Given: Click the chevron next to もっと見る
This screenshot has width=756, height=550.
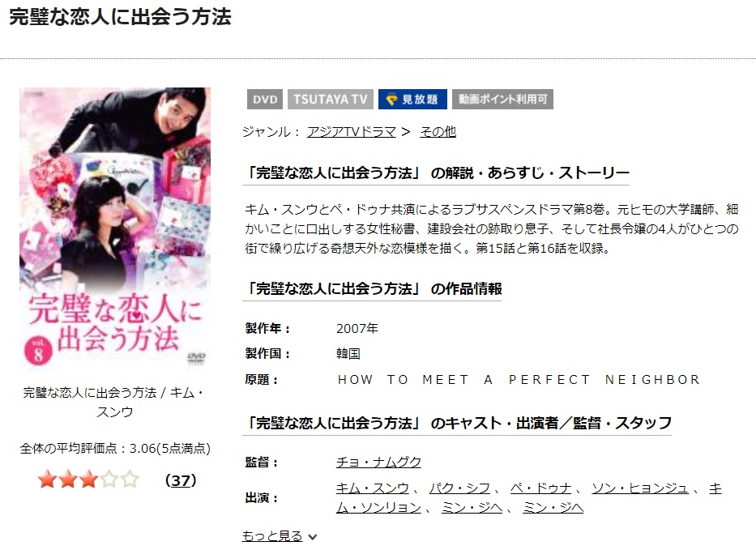Looking at the screenshot, I should click(313, 537).
